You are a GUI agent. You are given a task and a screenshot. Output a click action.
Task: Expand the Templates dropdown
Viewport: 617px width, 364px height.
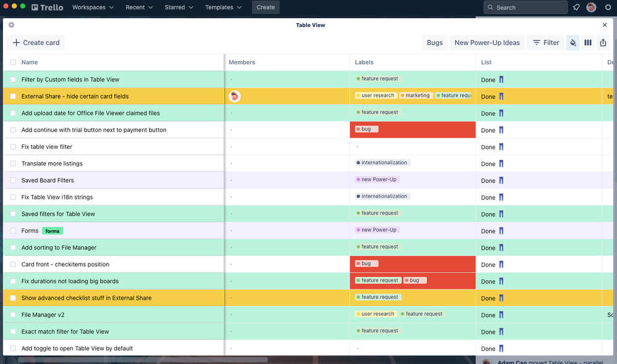[x=223, y=7]
